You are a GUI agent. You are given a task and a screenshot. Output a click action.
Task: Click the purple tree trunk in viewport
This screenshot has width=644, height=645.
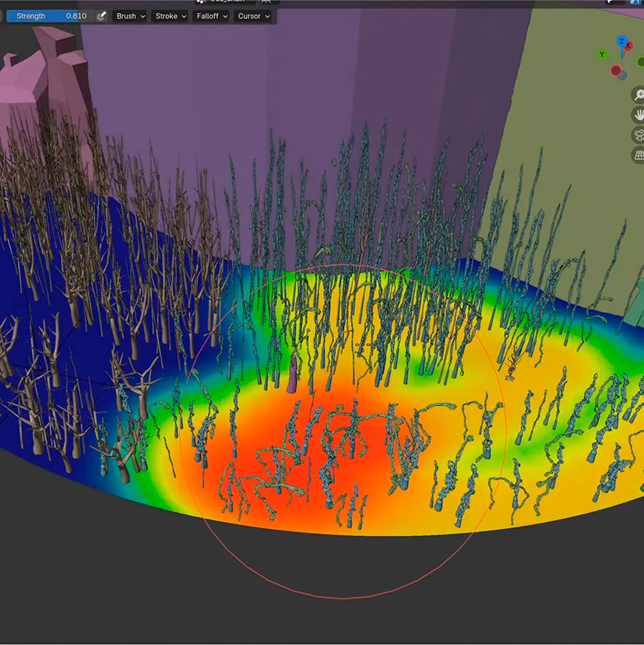click(x=293, y=376)
